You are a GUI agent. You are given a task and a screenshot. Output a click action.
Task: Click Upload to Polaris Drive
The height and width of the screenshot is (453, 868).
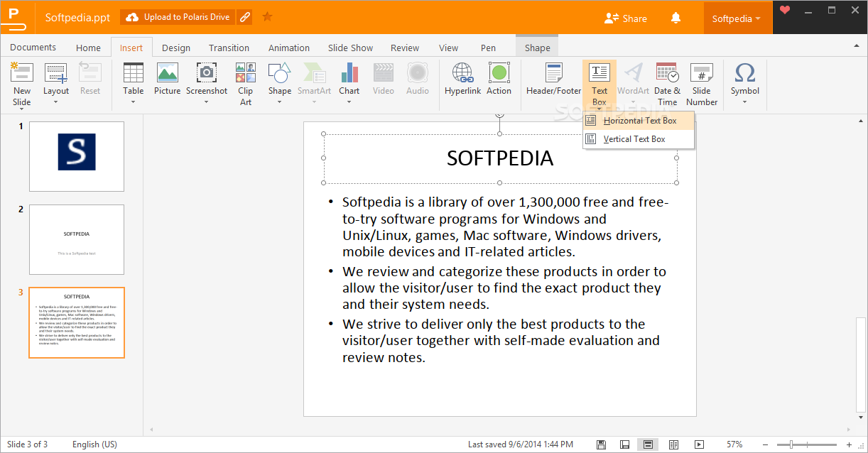[x=178, y=17]
